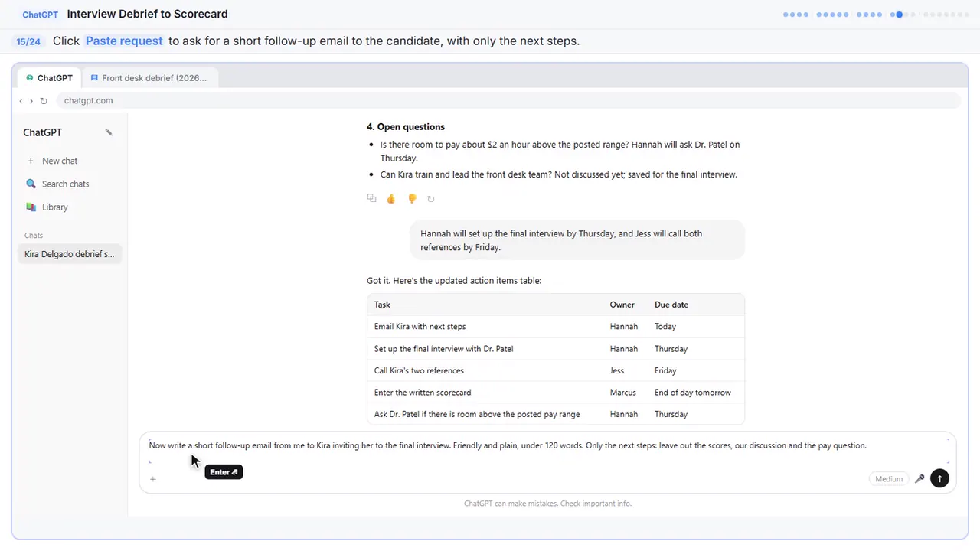
Task: Click Search chats in the sidebar
Action: (x=70, y=184)
